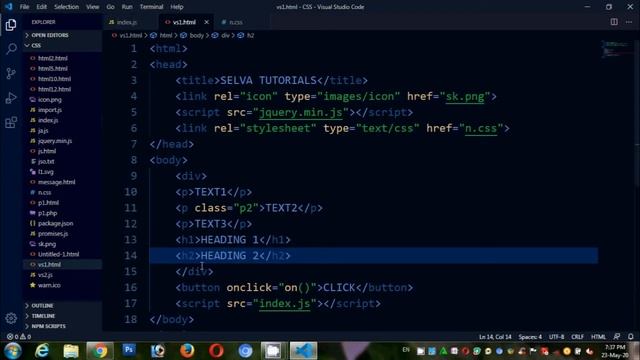This screenshot has height=360, width=640.
Task: Expand the Timeline section
Action: click(x=43, y=316)
